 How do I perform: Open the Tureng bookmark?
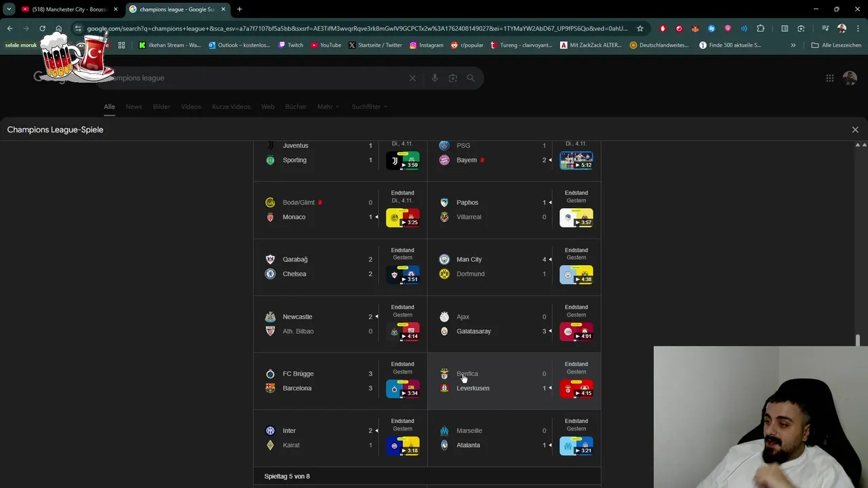point(521,45)
